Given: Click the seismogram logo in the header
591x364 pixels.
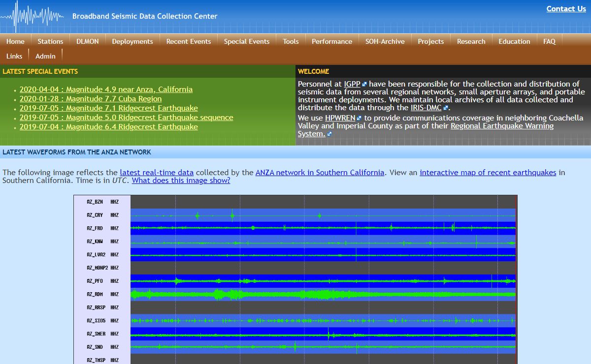Looking at the screenshot, I should 32,16.
